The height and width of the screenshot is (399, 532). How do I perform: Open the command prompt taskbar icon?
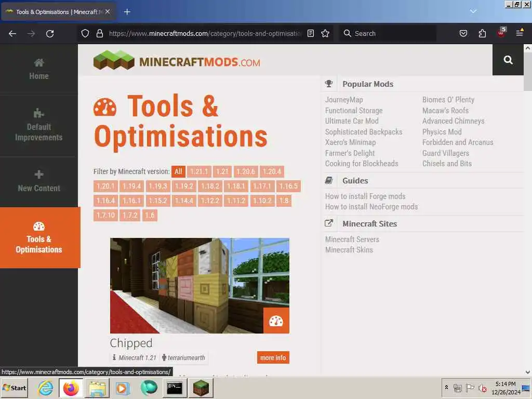click(175, 388)
